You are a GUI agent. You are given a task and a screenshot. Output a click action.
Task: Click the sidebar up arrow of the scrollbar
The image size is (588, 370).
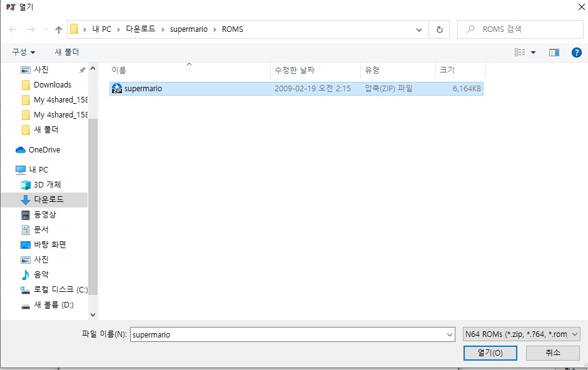(93, 69)
